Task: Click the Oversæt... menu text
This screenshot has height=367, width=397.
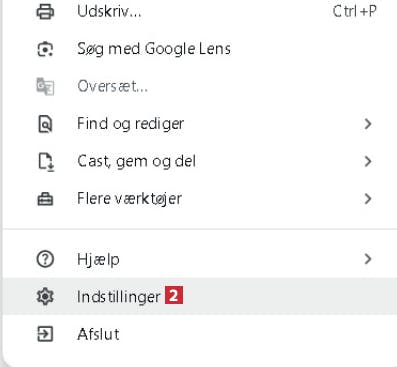Action: click(x=113, y=87)
